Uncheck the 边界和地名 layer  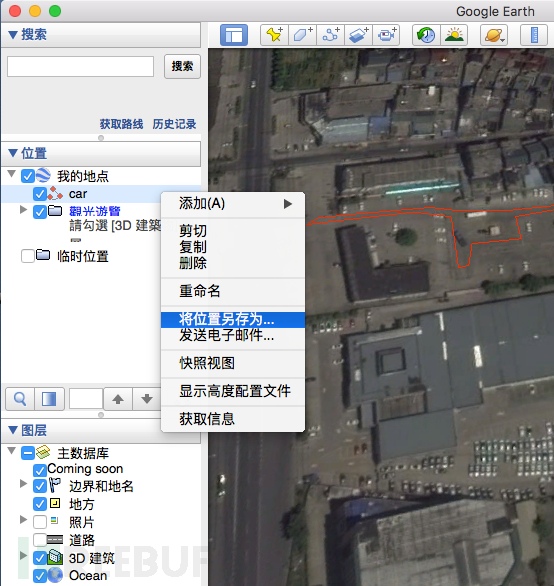(40, 486)
